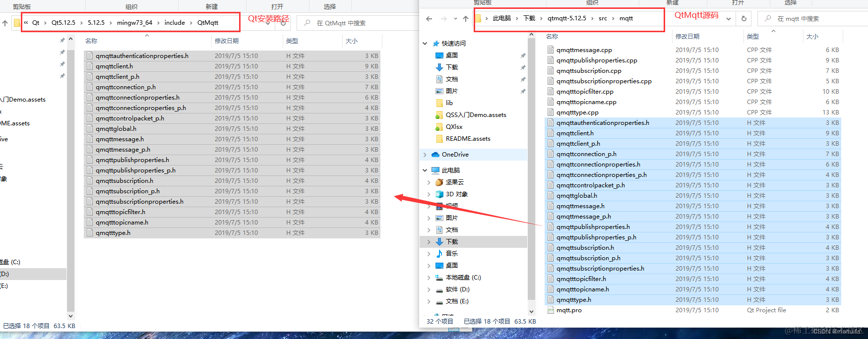Click the 在 QtMqtt 中搜索 search box

point(357,23)
